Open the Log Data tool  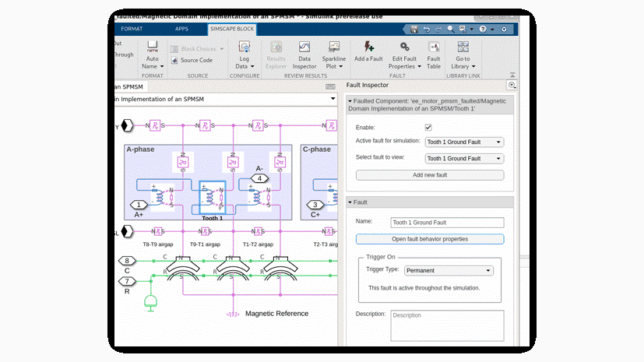[245, 47]
